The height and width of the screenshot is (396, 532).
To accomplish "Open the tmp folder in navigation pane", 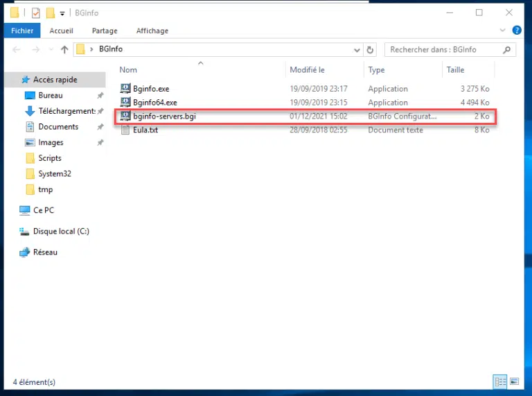I will pos(45,189).
